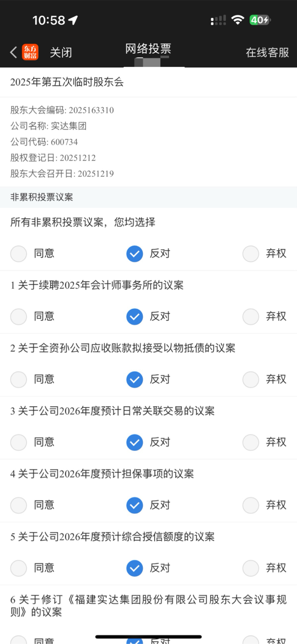Screen dimensions: 297x644
Task: Tap the 网络投票 page title
Action: [x=148, y=49]
